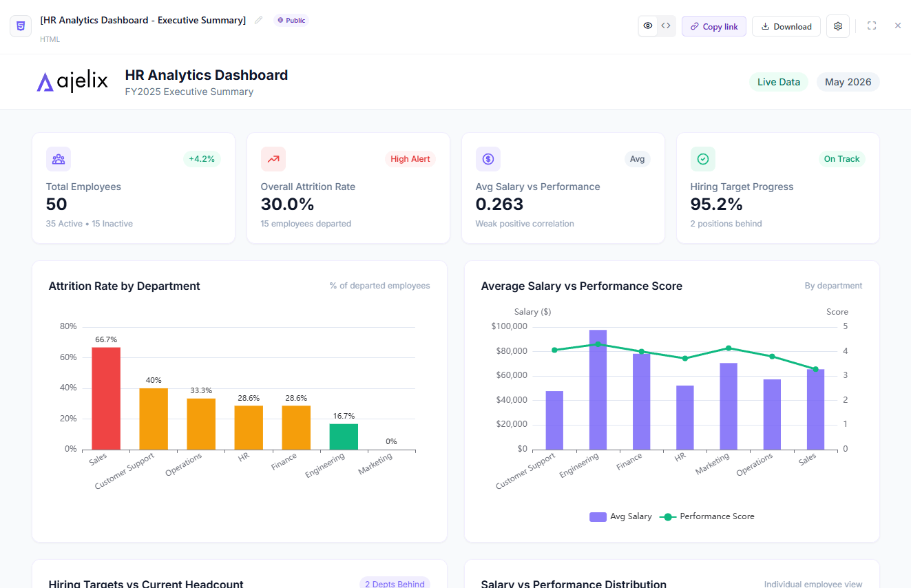
Task: Switch to preview mode eye icon
Action: [648, 26]
